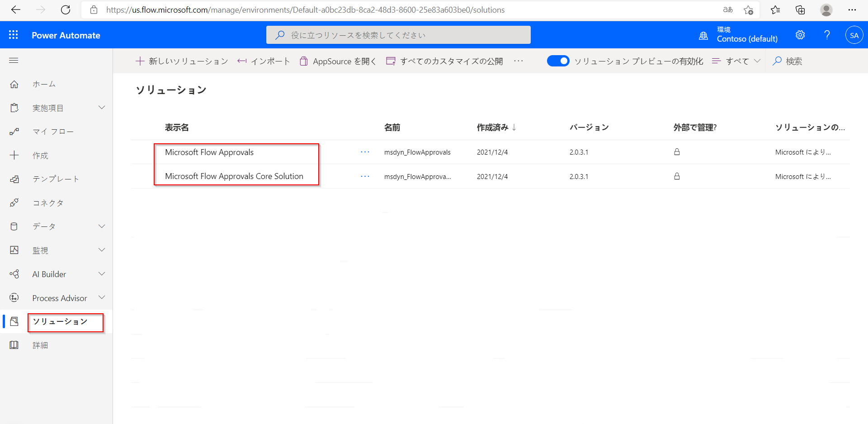The width and height of the screenshot is (868, 424).
Task: Sort by 表示名 column header
Action: [x=177, y=127]
